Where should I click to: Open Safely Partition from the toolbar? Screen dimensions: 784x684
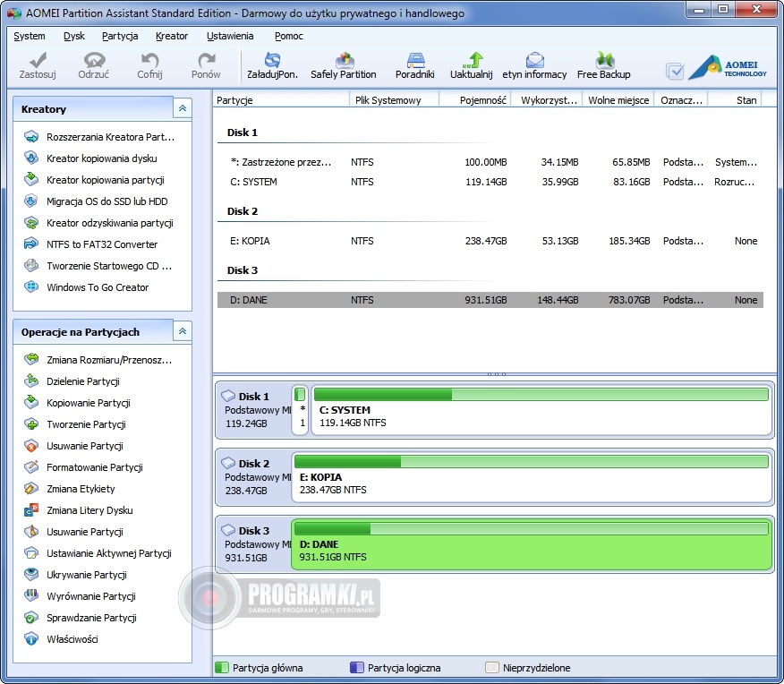pyautogui.click(x=344, y=65)
